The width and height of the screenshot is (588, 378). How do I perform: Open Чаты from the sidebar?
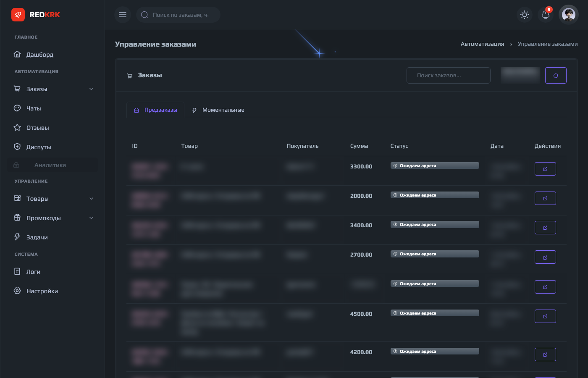(34, 108)
